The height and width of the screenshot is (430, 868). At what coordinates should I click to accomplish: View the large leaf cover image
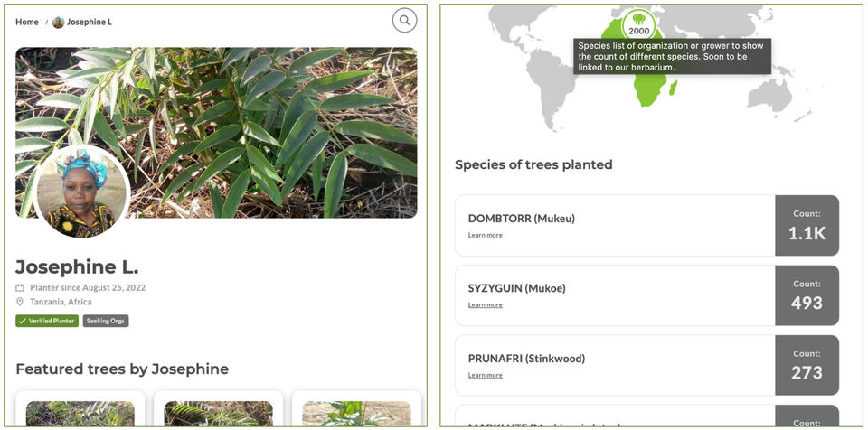point(216,132)
